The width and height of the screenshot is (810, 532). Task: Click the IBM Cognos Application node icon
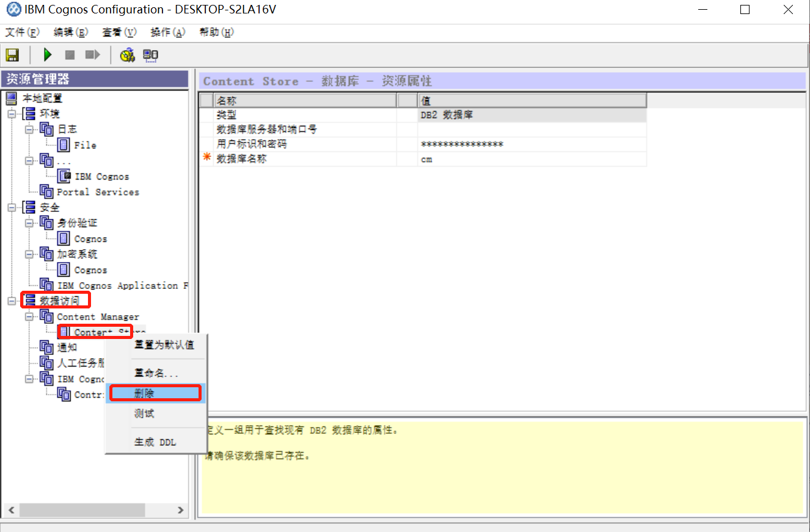46,285
